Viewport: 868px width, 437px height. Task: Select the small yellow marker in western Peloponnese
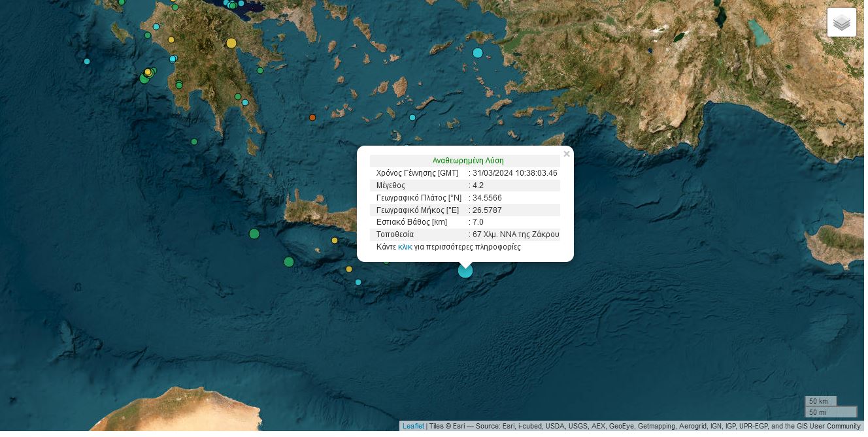pyautogui.click(x=171, y=40)
